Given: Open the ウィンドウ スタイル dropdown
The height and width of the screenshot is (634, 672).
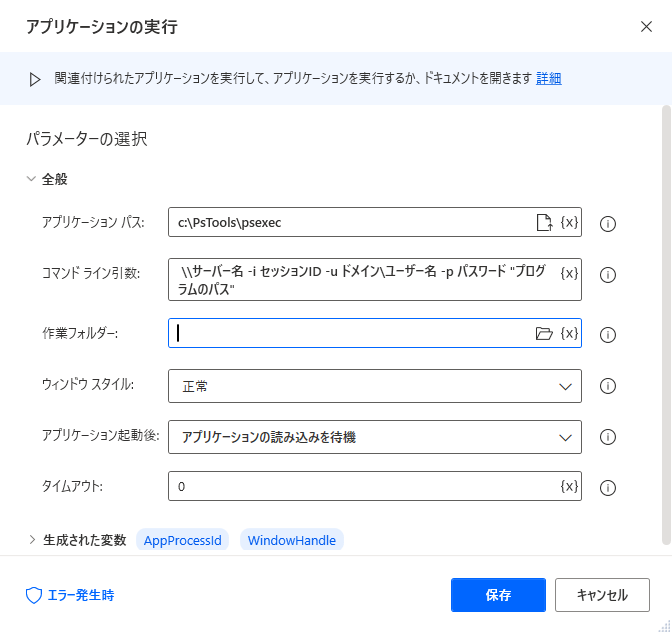Looking at the screenshot, I should coord(375,386).
